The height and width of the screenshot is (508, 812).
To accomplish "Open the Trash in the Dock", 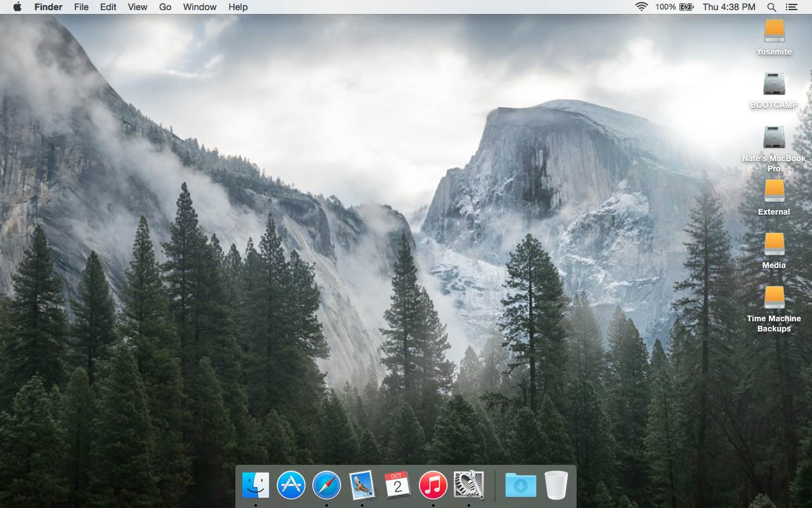I will tap(556, 486).
